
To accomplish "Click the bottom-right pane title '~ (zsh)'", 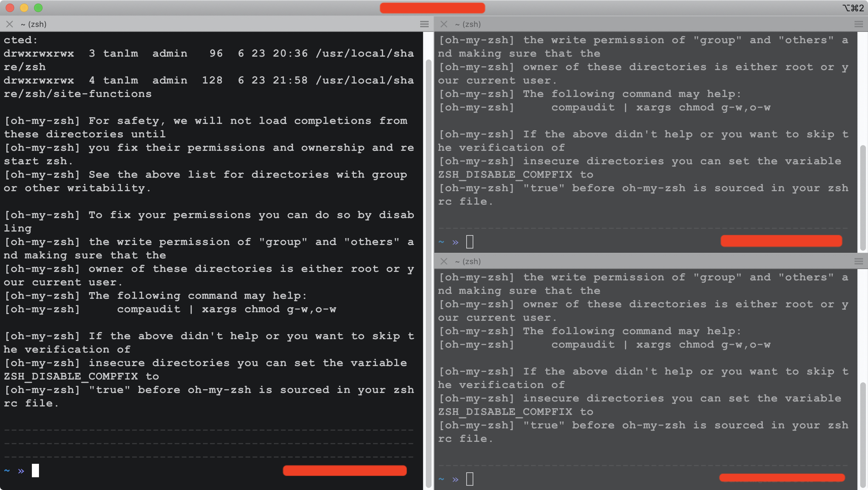I will [468, 261].
